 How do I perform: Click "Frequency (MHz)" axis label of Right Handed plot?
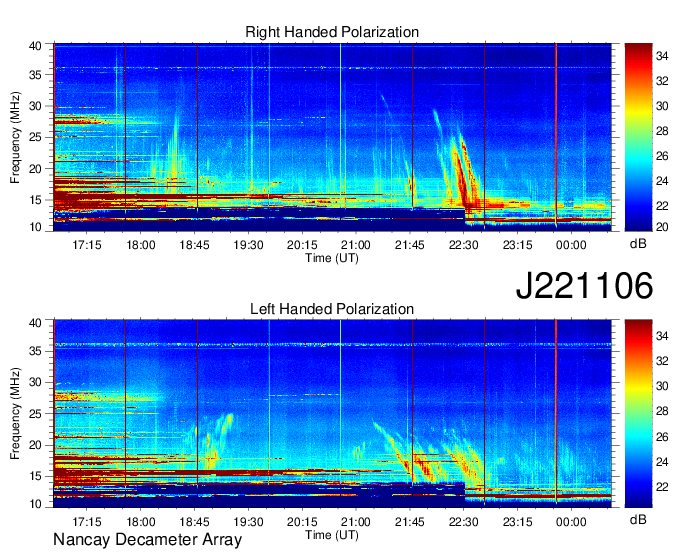15,137
